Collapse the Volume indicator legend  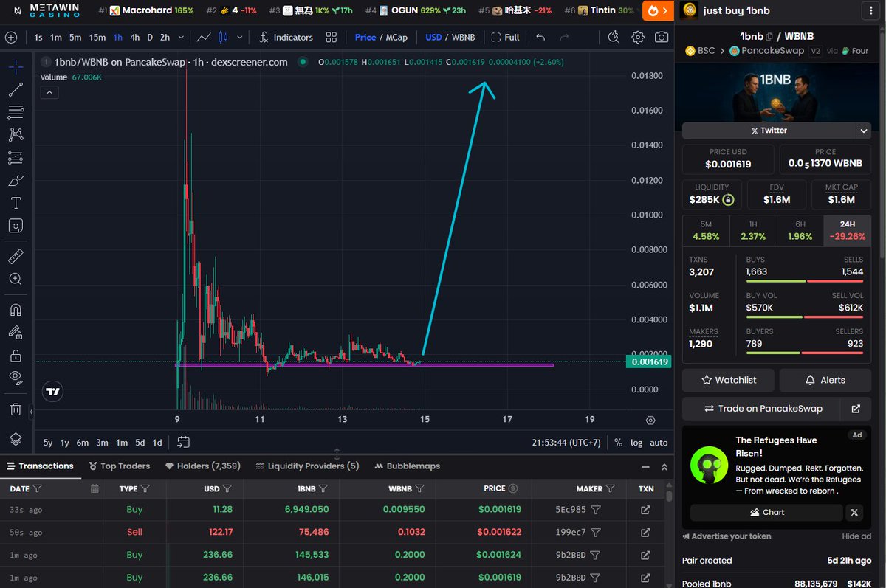coord(49,92)
